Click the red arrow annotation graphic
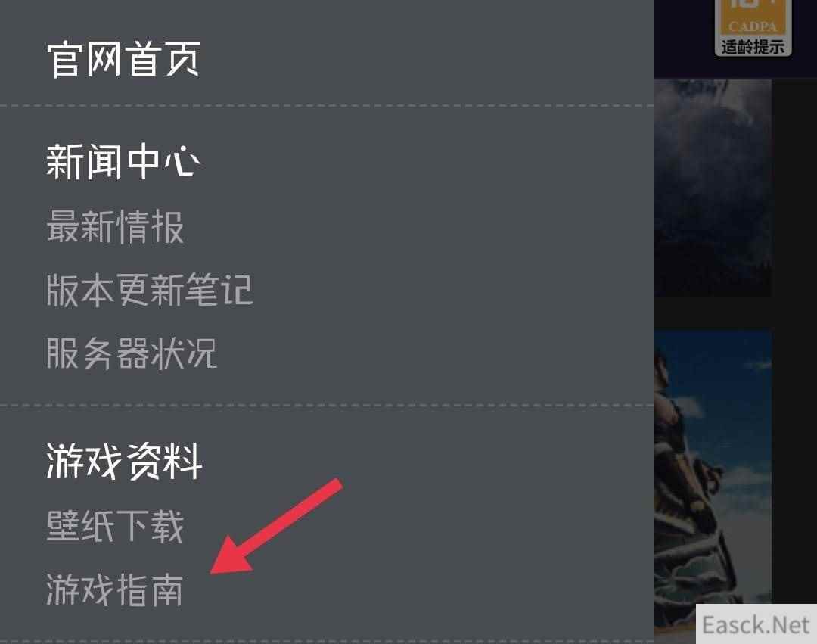This screenshot has width=817, height=644. click(276, 526)
